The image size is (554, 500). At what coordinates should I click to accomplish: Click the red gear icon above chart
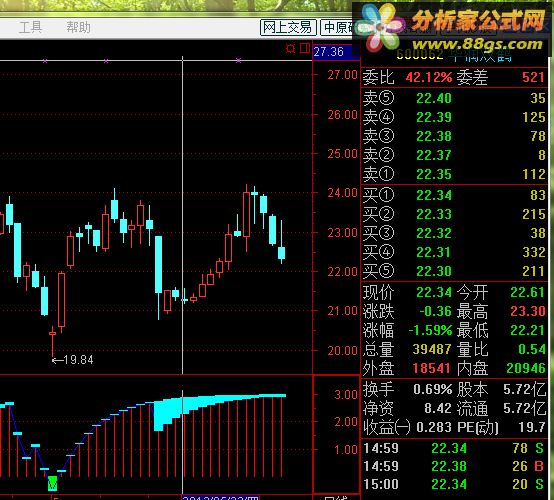pos(290,48)
